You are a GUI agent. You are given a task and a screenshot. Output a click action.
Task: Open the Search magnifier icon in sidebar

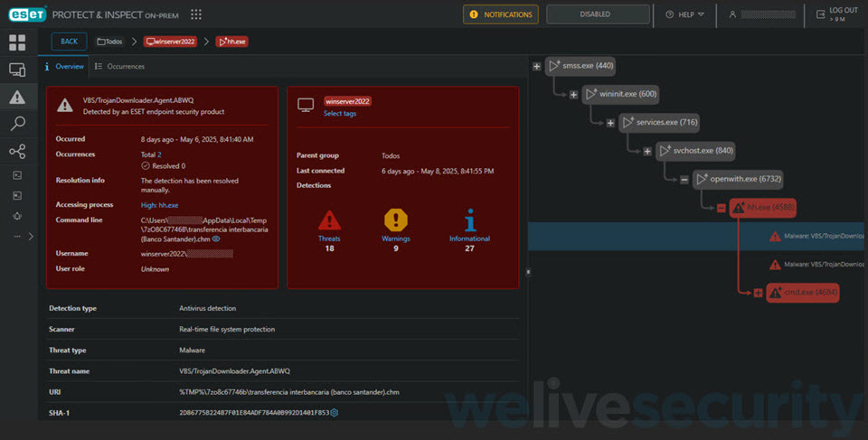click(x=17, y=124)
